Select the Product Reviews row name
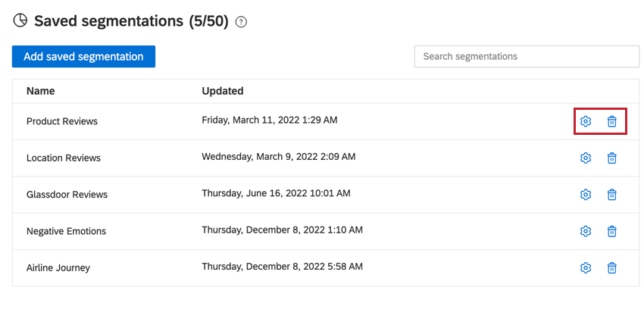Viewport: 644px width, 322px height. coord(62,121)
